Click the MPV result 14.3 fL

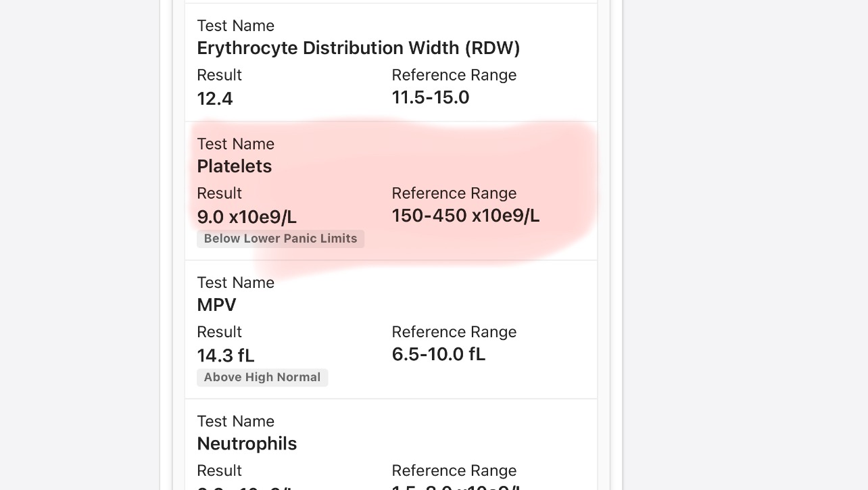click(x=226, y=356)
